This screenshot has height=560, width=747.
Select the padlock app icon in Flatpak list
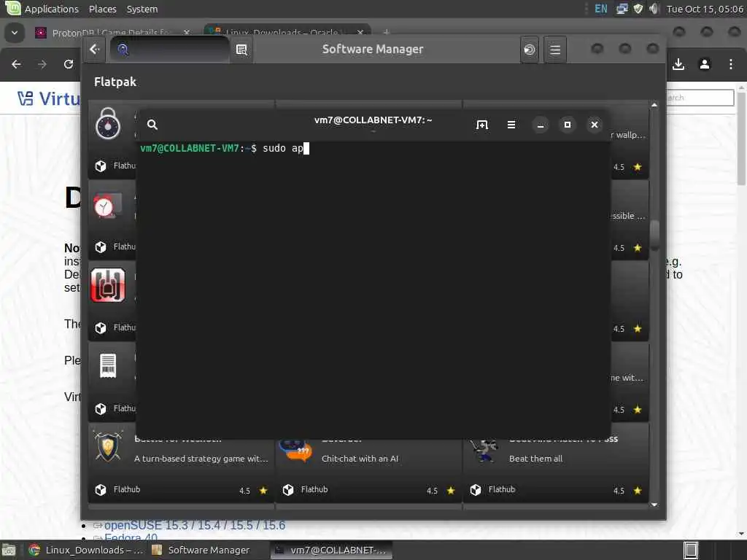(x=108, y=124)
